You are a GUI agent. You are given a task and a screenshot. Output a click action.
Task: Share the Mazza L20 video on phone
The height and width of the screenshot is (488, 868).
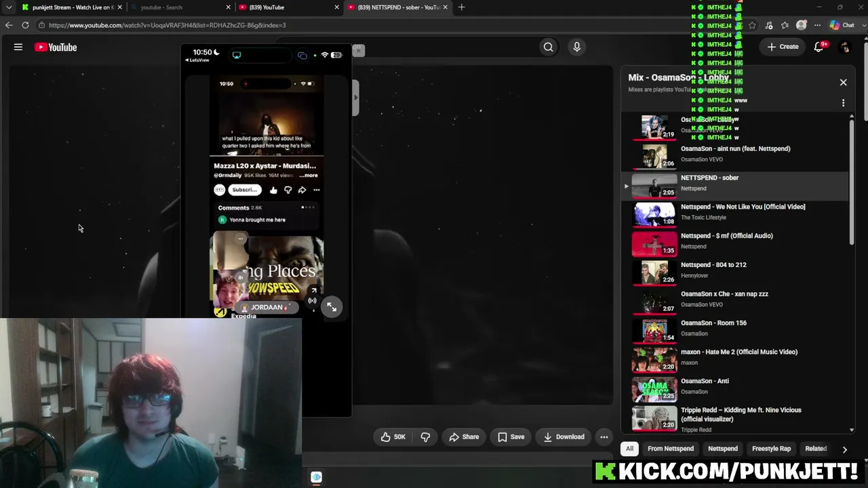(x=302, y=190)
